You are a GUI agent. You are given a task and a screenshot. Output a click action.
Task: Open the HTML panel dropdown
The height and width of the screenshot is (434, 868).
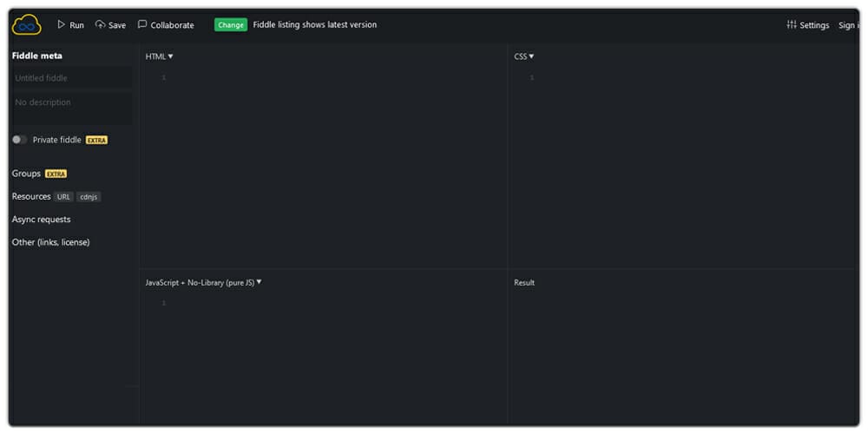[x=160, y=56]
